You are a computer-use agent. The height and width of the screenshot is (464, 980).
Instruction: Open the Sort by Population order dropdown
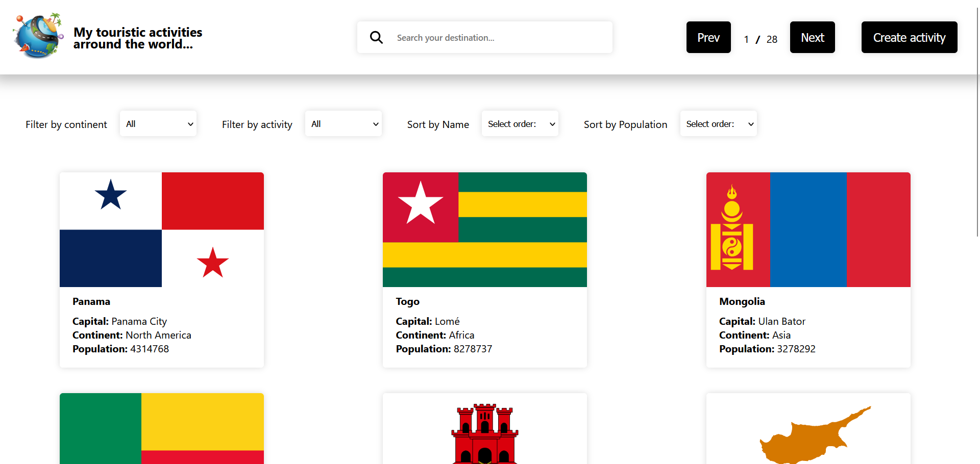[718, 124]
